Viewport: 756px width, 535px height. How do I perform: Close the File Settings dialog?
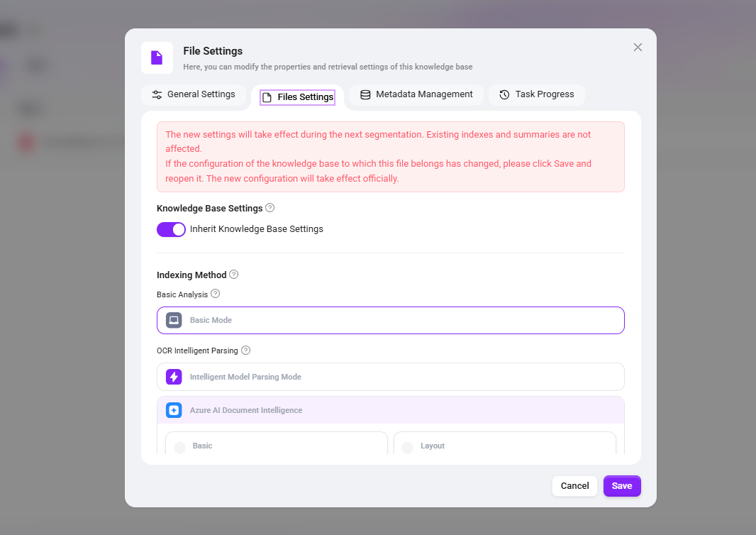(638, 48)
